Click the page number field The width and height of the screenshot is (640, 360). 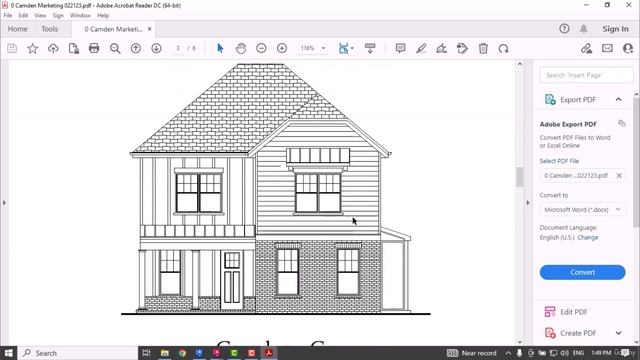[x=178, y=48]
